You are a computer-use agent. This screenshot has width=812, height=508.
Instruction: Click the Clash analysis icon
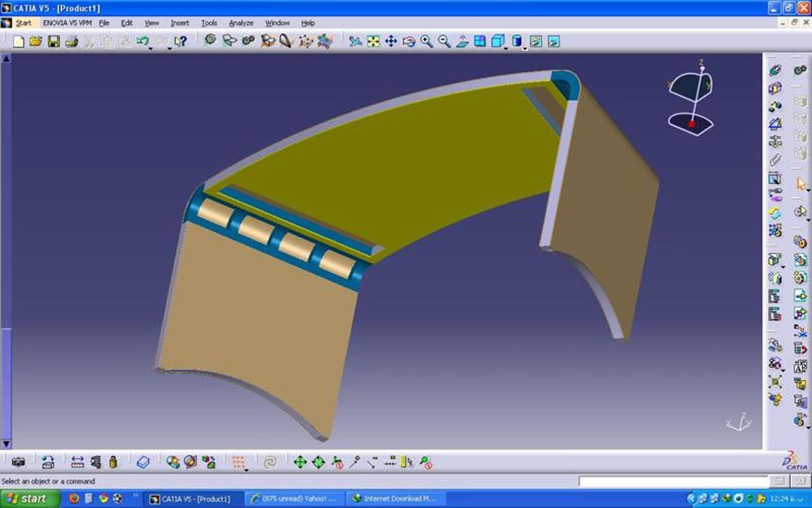tap(173, 462)
